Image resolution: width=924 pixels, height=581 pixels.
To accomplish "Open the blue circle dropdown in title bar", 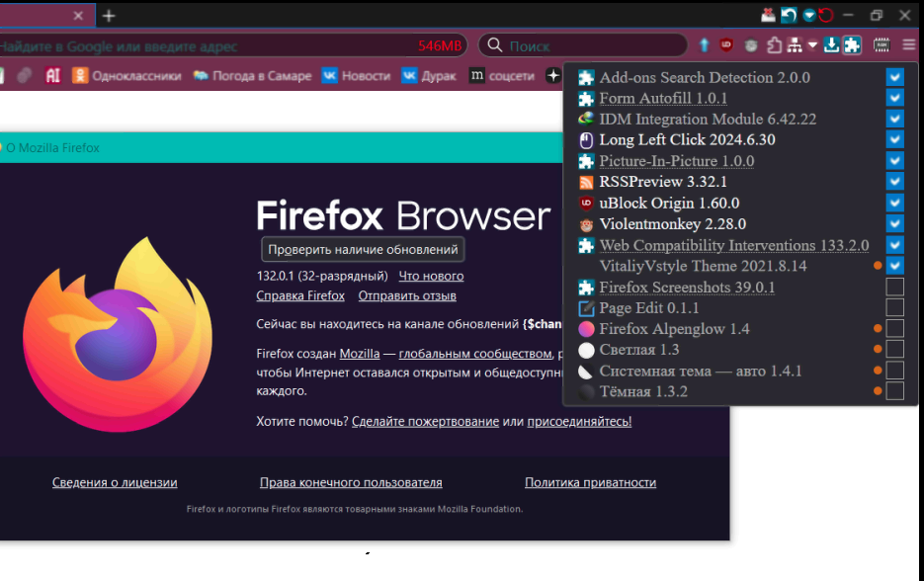I will click(x=809, y=16).
